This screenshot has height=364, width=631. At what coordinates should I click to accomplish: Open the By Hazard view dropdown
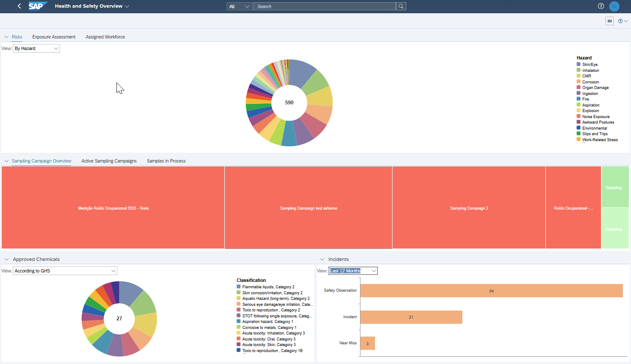(x=36, y=48)
